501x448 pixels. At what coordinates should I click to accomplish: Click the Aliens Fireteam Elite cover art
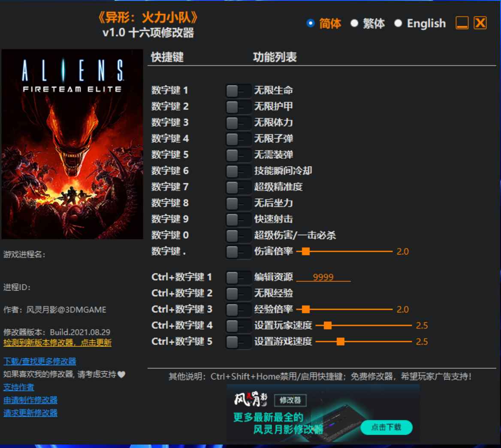(72, 144)
